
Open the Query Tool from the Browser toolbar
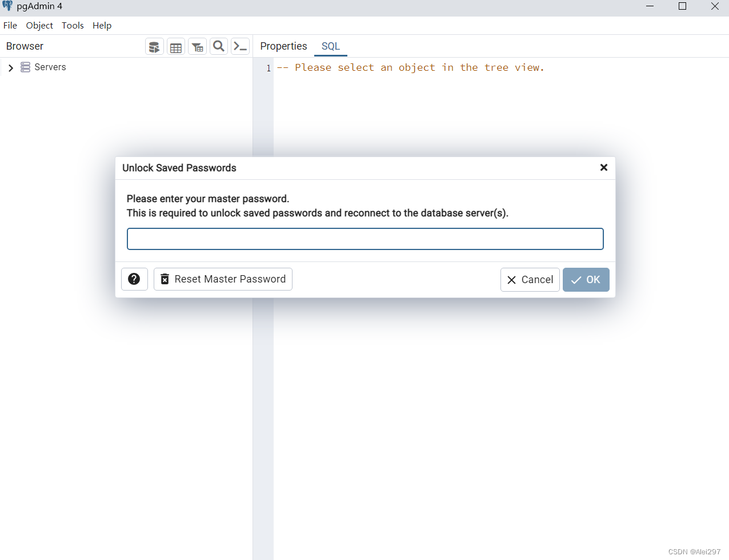point(154,47)
